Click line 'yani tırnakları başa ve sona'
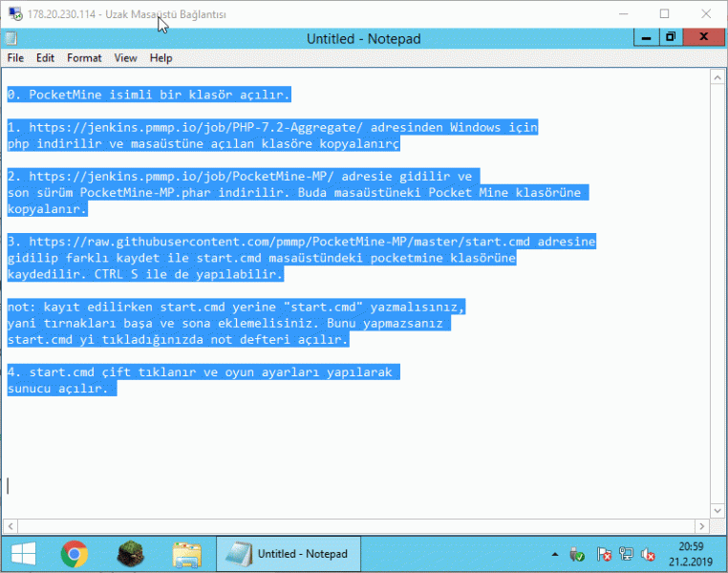This screenshot has height=573, width=728. click(228, 324)
